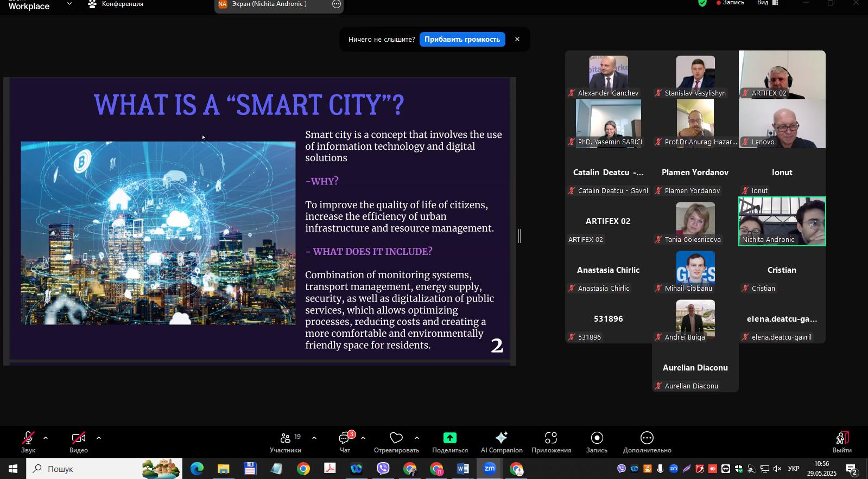Open the clock showing 10:56 29.05.2025

[821, 469]
